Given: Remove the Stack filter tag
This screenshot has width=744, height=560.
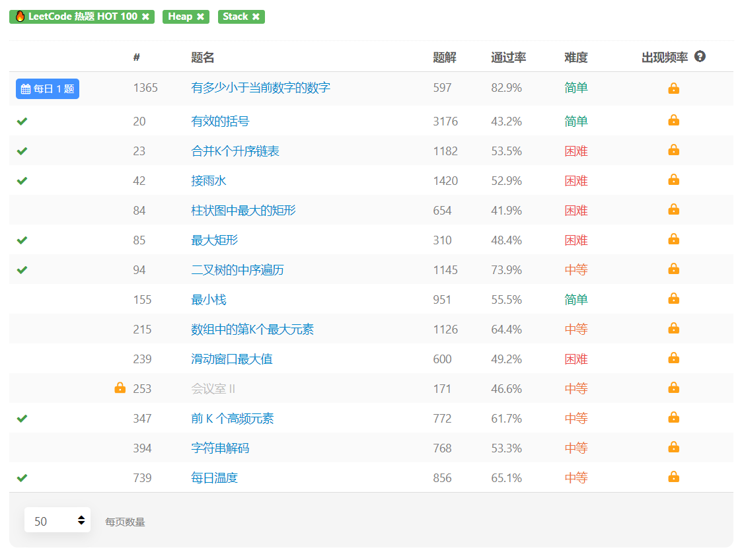Looking at the screenshot, I should pos(256,17).
